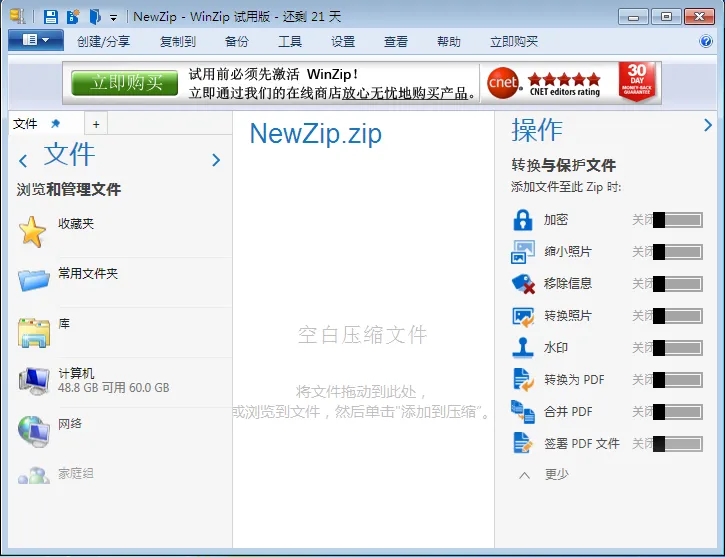The image size is (725, 557).
Task: Click the 加密 padlock icon
Action: tap(523, 220)
